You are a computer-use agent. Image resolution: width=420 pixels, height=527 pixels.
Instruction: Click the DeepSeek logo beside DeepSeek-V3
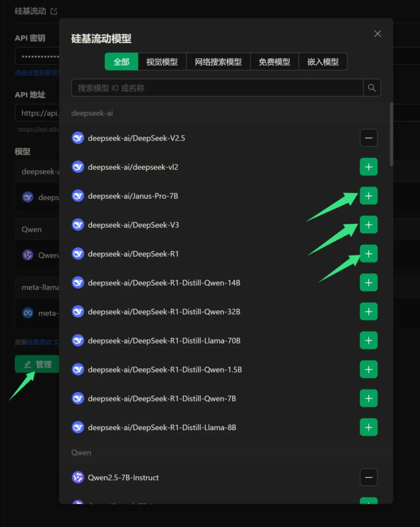coord(78,224)
